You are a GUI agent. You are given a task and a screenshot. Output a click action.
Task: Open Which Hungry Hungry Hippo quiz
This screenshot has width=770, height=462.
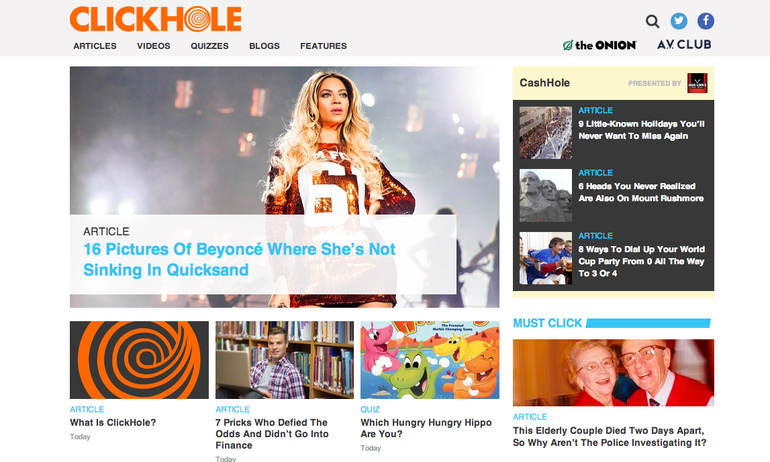pos(426,428)
